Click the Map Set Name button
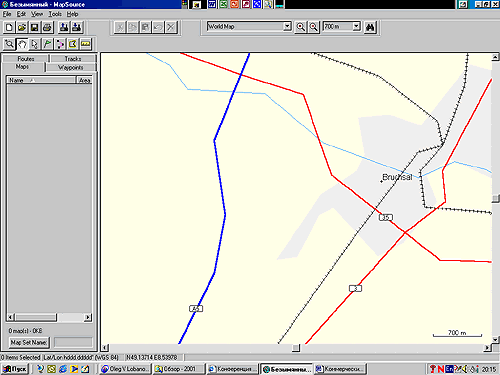The image size is (500, 375). 29,342
